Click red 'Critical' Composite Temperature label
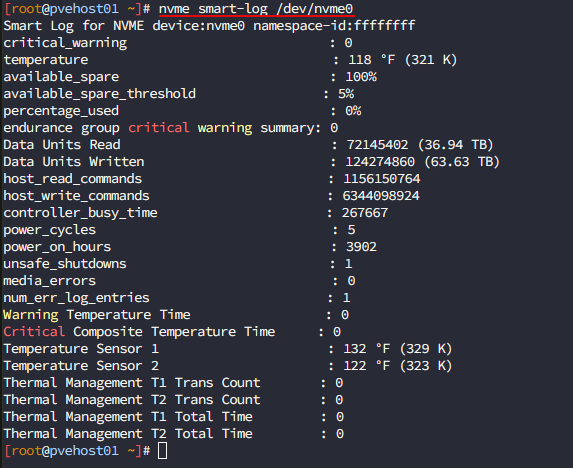This screenshot has width=573, height=468. click(x=34, y=332)
